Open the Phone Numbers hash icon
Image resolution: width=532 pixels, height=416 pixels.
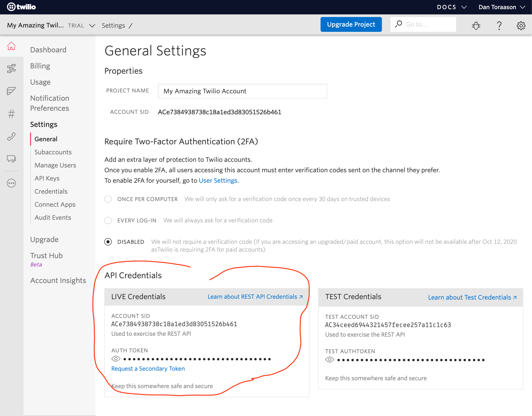11,114
